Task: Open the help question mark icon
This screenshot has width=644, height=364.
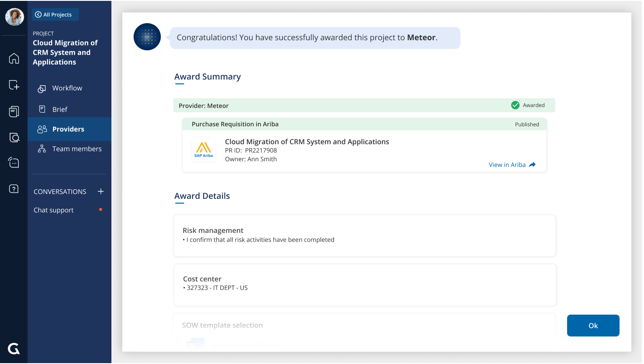Action: (x=14, y=189)
